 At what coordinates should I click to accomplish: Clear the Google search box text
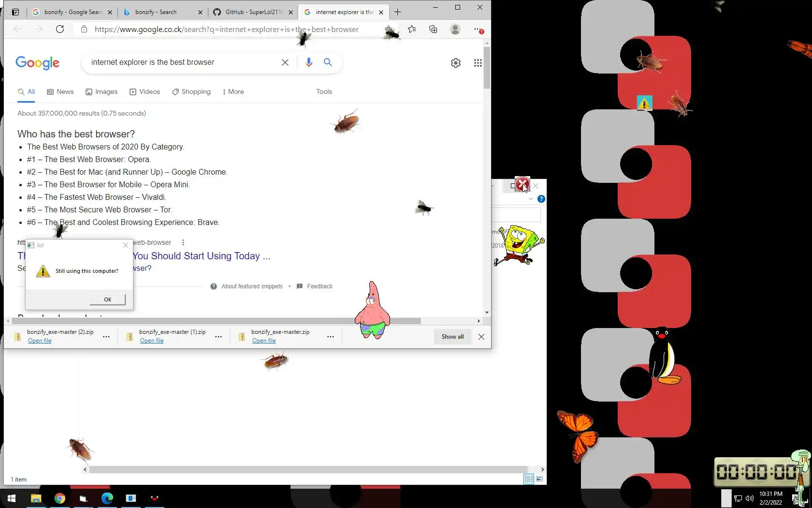pos(285,62)
